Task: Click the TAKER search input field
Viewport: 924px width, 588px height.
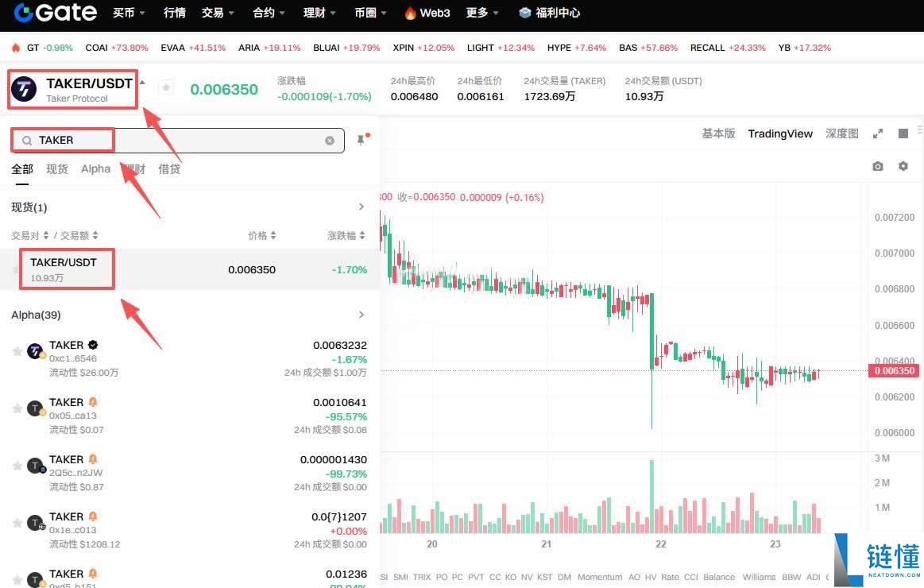Action: [177, 140]
